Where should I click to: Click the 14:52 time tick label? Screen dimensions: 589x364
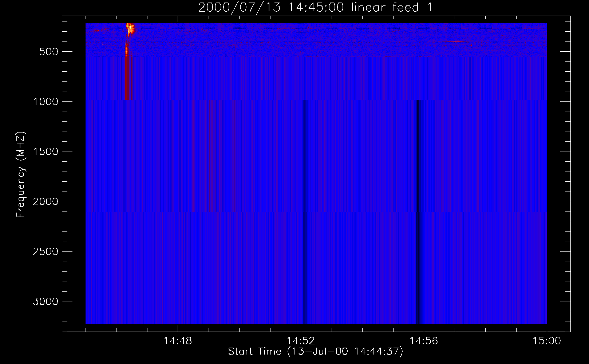click(x=301, y=341)
